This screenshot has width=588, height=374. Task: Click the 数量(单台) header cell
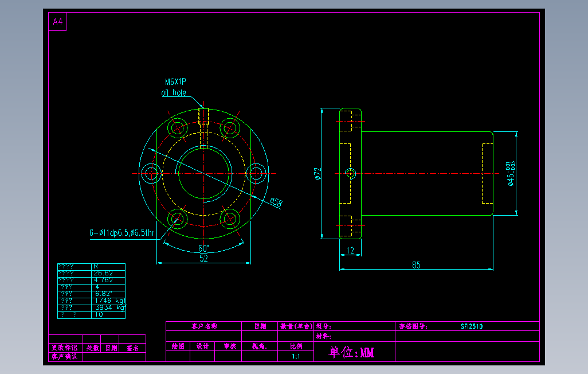pos(296,326)
